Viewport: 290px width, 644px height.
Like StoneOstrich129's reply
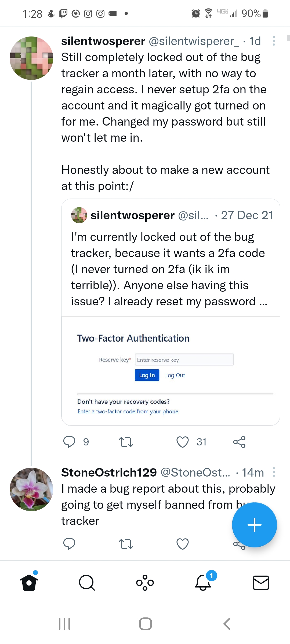[183, 544]
